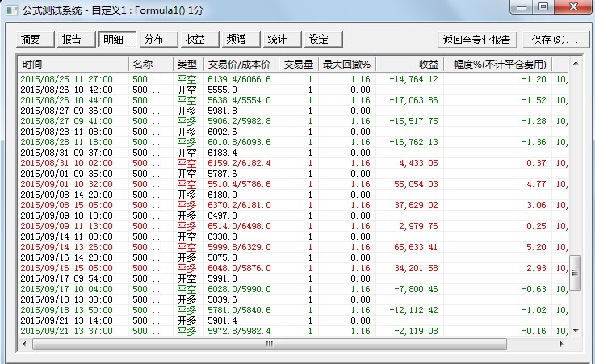The image size is (595, 364).
Task: Select row 2015/08/31 09:37:00
Action: (293, 153)
